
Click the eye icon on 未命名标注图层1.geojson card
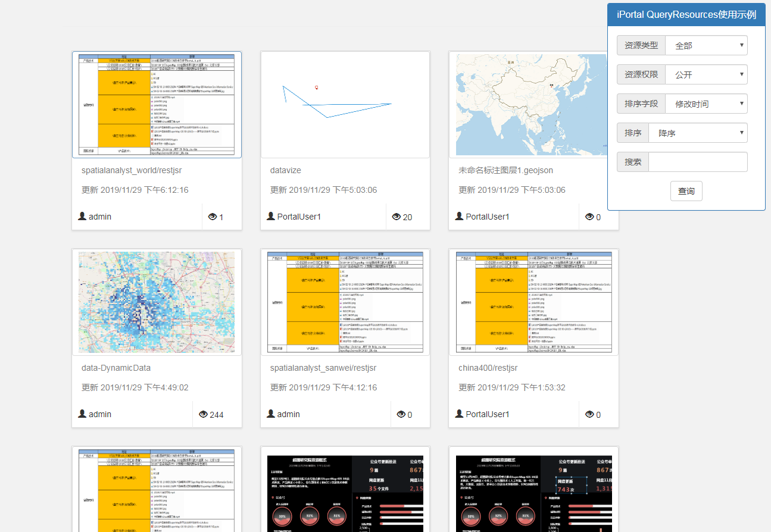589,217
